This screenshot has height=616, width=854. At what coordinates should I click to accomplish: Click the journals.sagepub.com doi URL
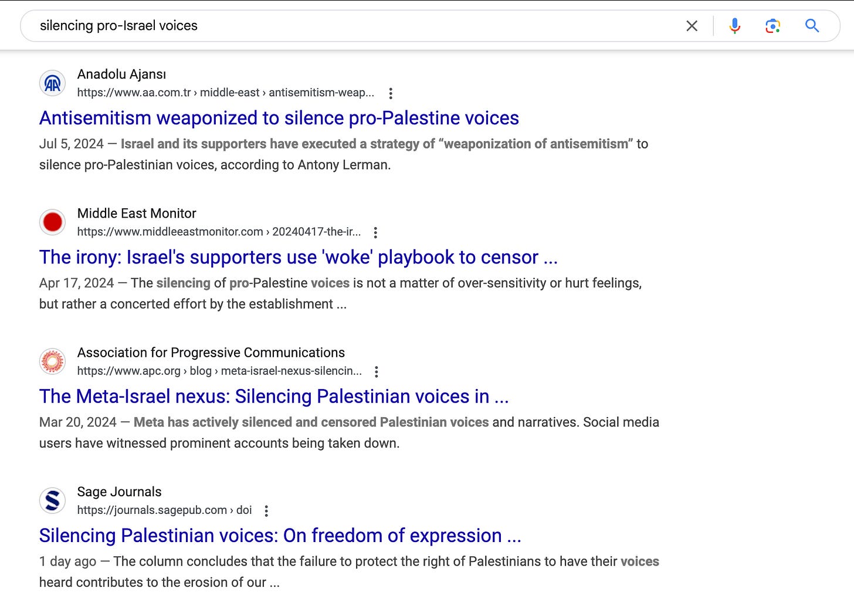click(x=165, y=510)
